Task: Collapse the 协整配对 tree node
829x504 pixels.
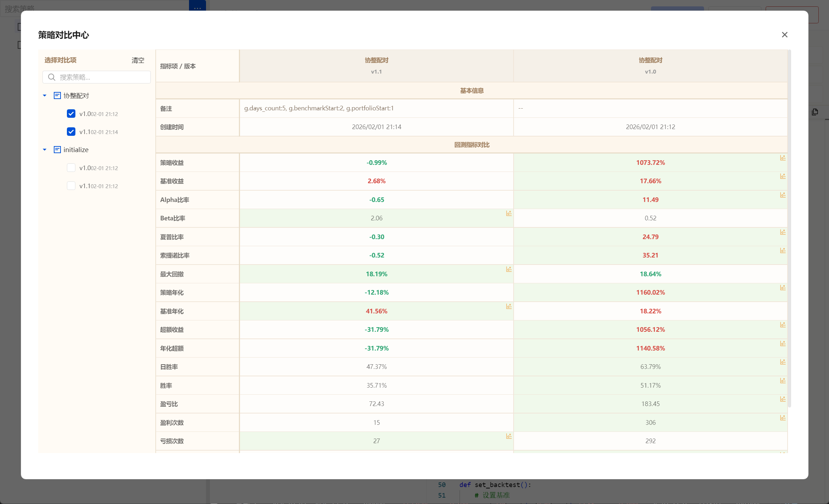Action: point(45,95)
